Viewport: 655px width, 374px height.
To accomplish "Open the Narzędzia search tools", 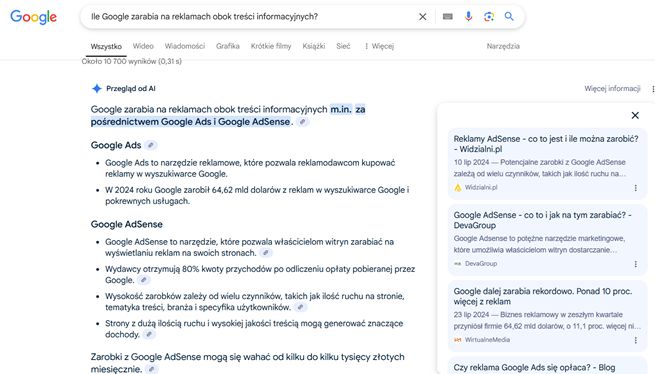I will (503, 46).
